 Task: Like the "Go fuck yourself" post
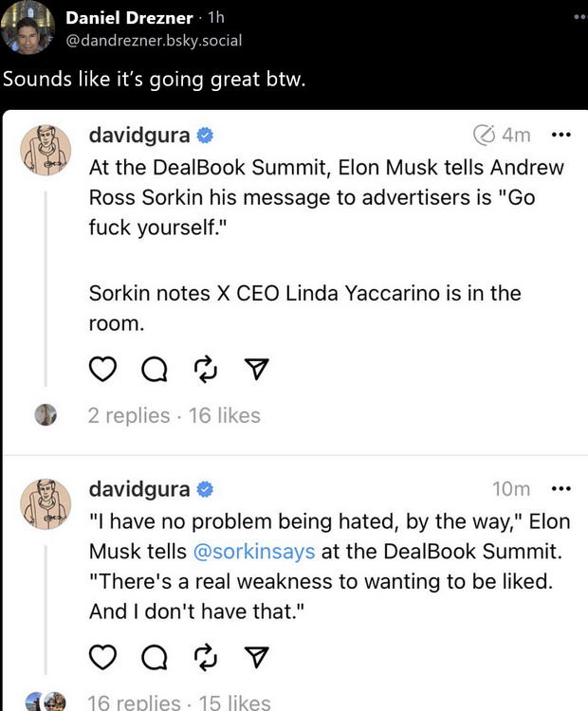(x=103, y=370)
